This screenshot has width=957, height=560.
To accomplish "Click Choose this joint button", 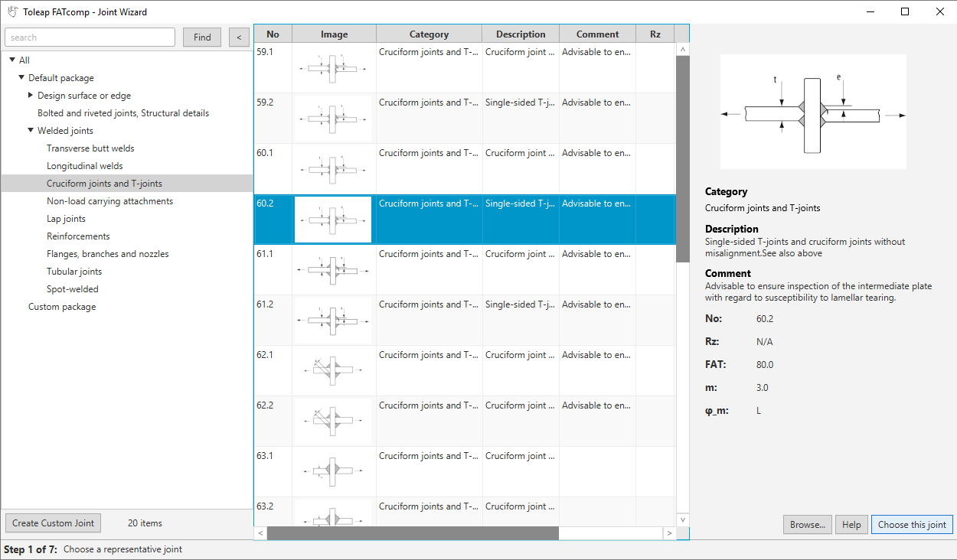I will [911, 525].
